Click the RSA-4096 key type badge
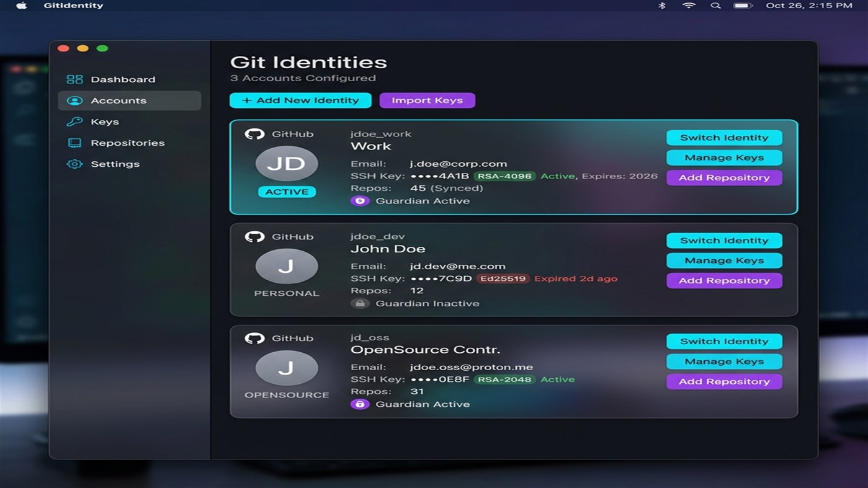 click(x=505, y=176)
